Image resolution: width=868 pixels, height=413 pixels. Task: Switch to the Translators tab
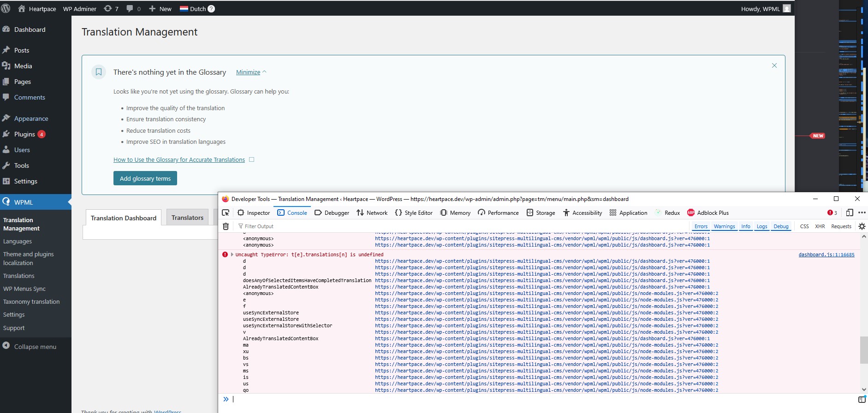187,217
